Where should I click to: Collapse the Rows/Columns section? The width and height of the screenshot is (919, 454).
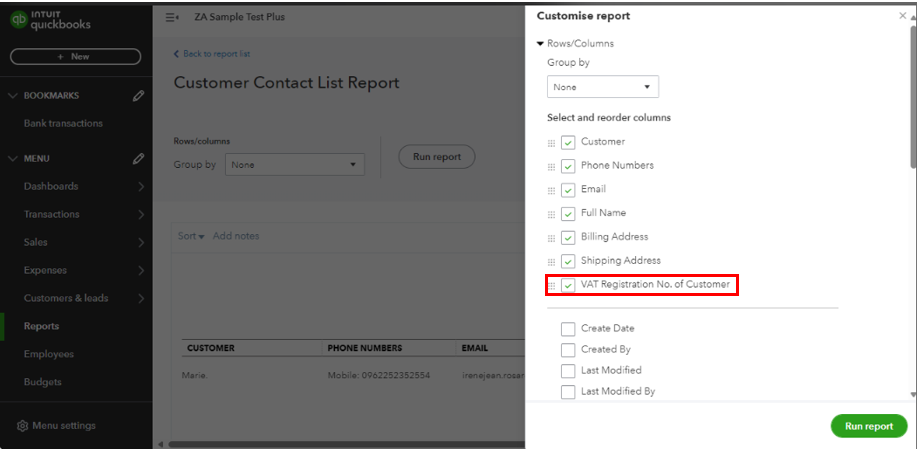pyautogui.click(x=541, y=44)
